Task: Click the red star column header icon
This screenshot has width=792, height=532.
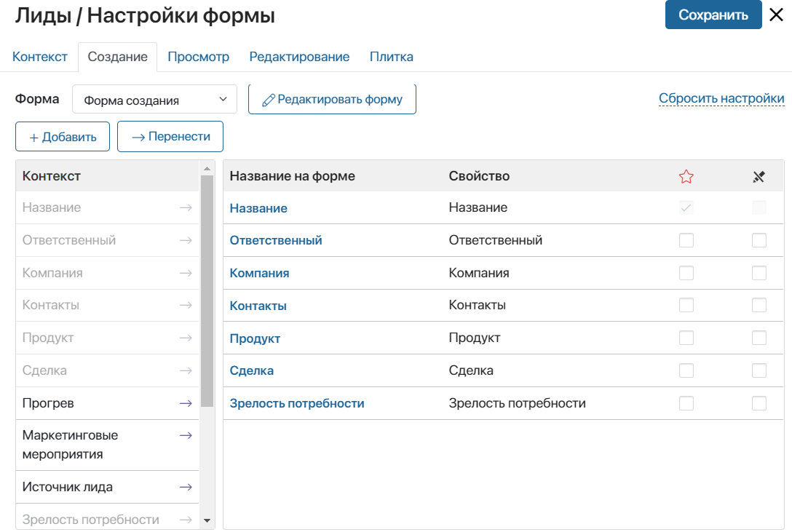Action: pyautogui.click(x=686, y=176)
